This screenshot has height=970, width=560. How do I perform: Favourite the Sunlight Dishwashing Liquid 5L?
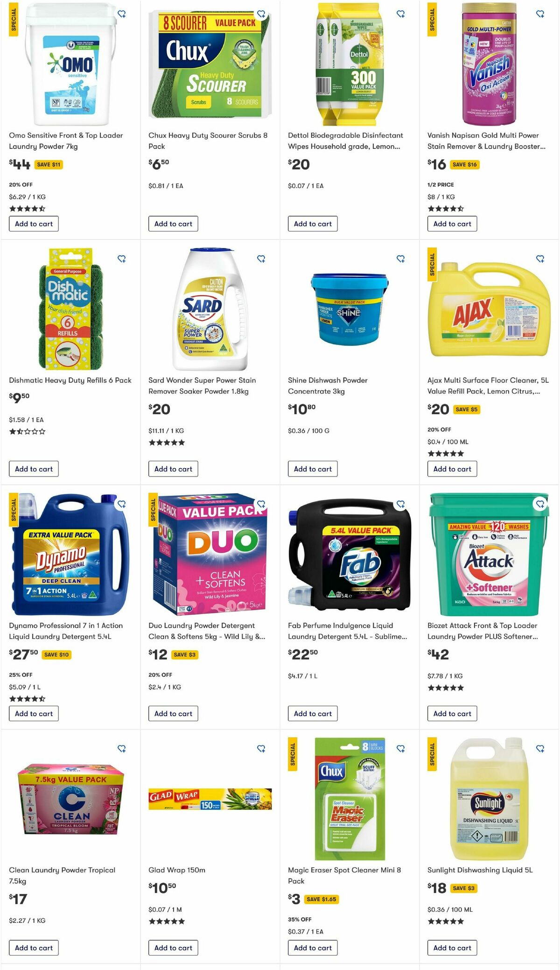(x=540, y=749)
